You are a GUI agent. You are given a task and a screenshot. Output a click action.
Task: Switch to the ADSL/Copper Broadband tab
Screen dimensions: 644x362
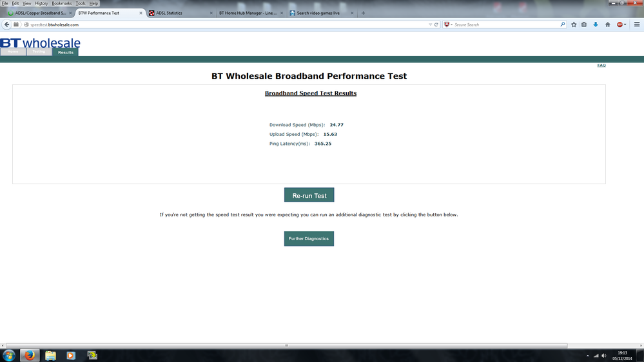pos(39,13)
